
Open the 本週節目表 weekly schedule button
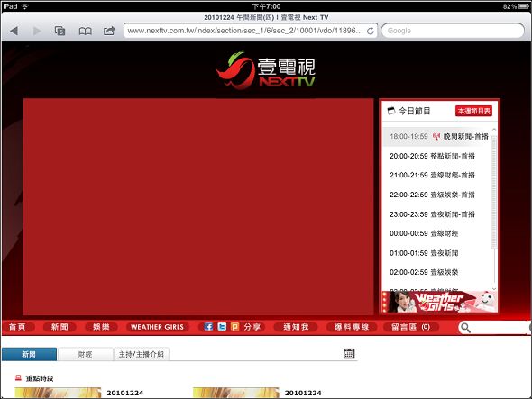pos(473,111)
